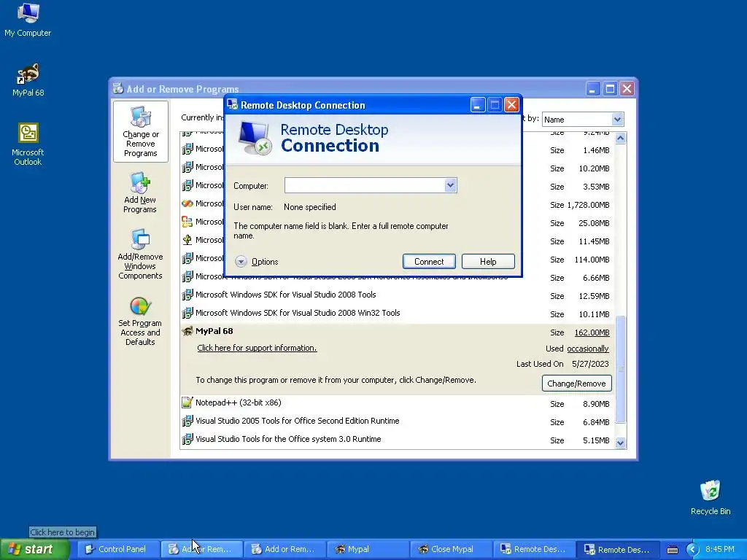Click MyPal 68 raccoon icon in program list
This screenshot has height=560, width=747.
click(x=187, y=332)
